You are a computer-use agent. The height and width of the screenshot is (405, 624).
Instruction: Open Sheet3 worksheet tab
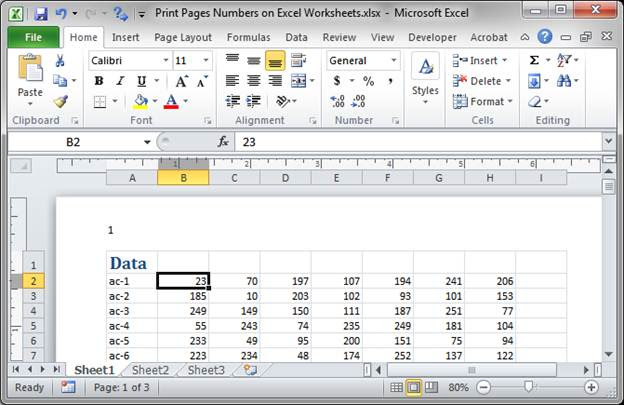[206, 370]
